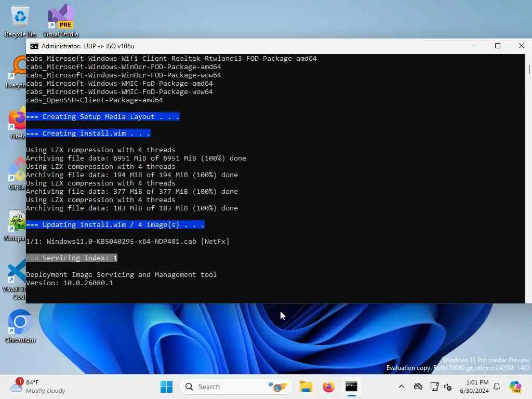Click the window title 'Administrator: UUP -> ISO v106u'
532x399 pixels.
click(x=87, y=46)
